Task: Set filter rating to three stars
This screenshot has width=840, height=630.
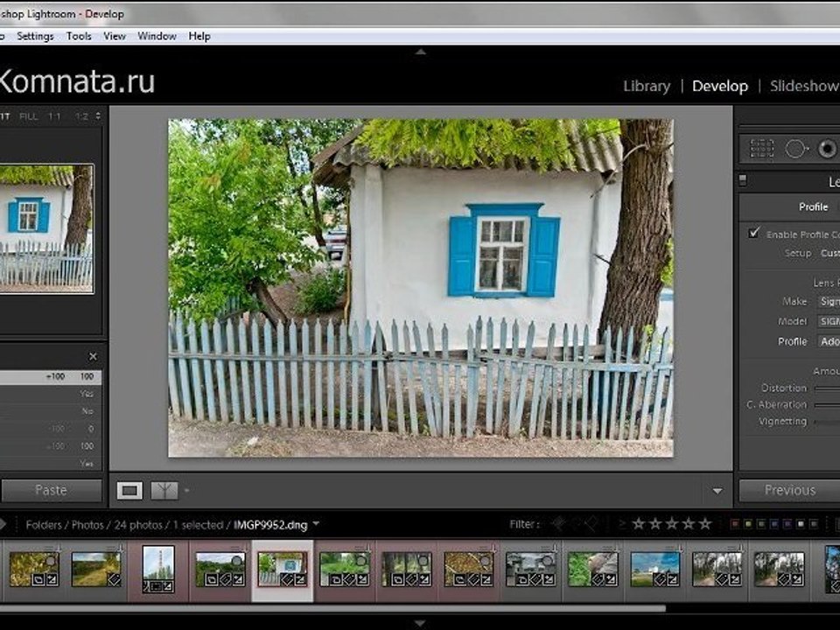Action: pos(672,523)
